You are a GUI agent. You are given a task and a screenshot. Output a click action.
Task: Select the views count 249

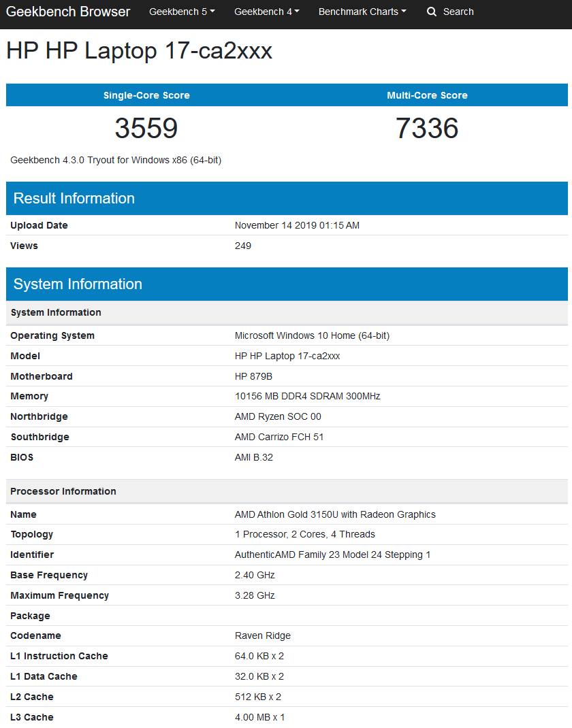[x=243, y=246]
